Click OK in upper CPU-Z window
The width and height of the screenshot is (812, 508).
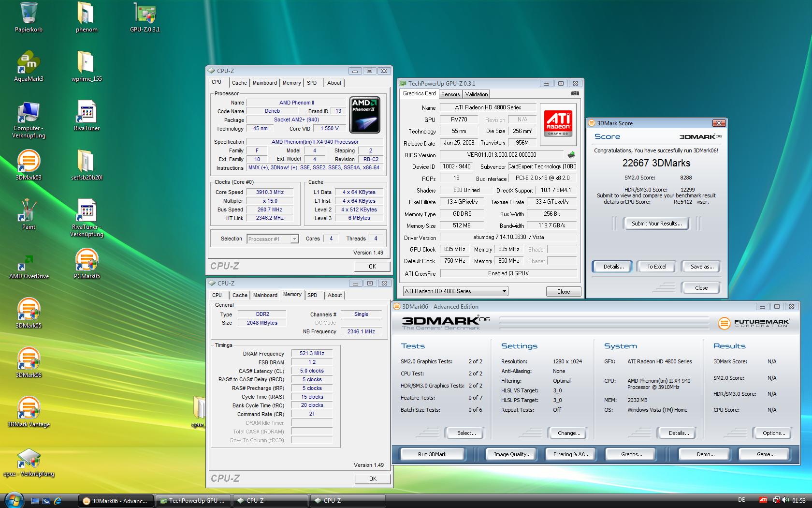(372, 267)
